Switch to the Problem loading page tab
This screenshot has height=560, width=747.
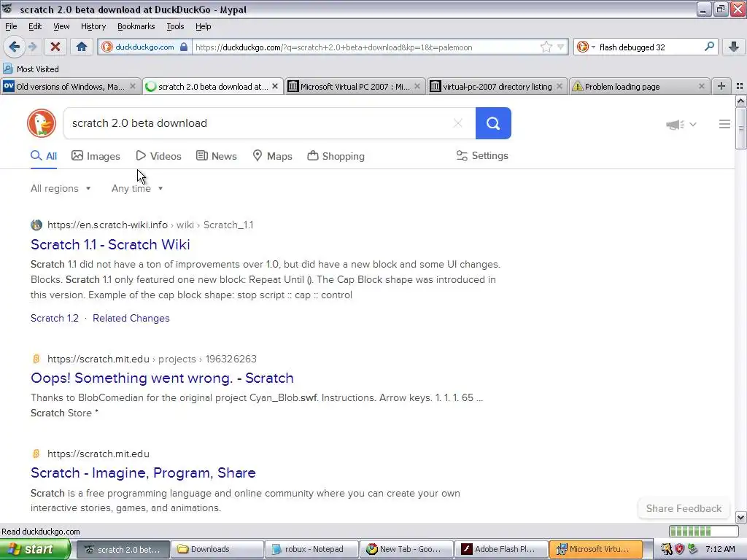tap(639, 86)
